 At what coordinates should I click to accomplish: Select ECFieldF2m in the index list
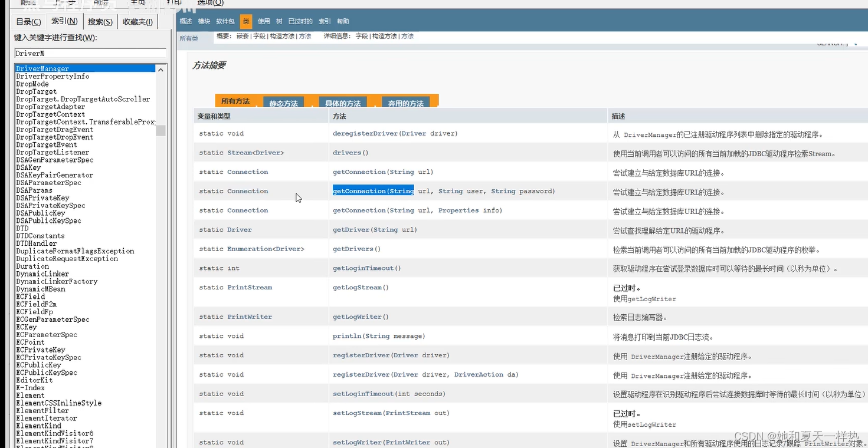point(37,304)
